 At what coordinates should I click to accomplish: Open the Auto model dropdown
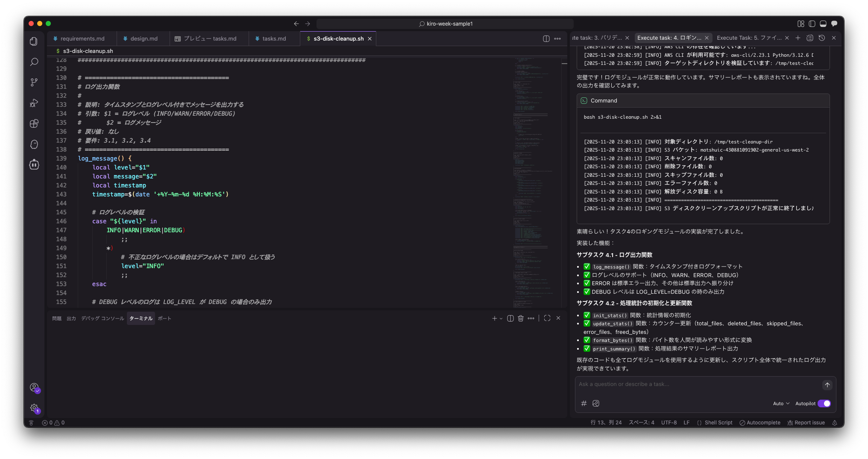click(x=781, y=403)
